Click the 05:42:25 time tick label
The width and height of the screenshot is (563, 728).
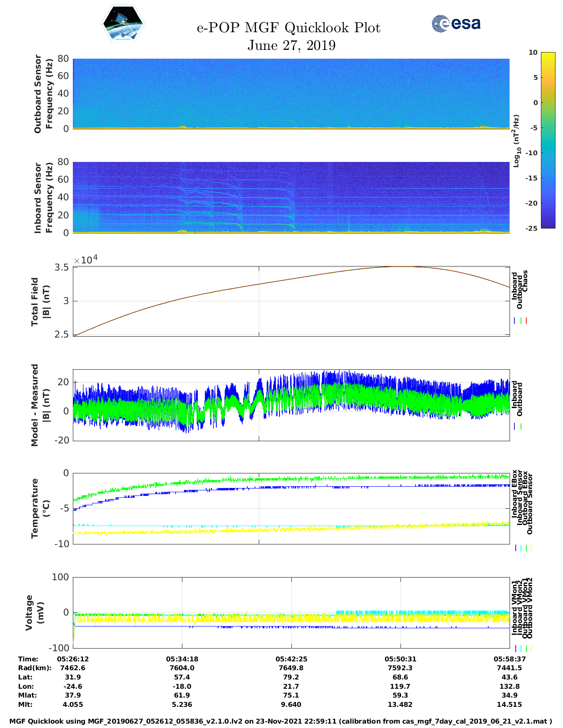pyautogui.click(x=291, y=659)
